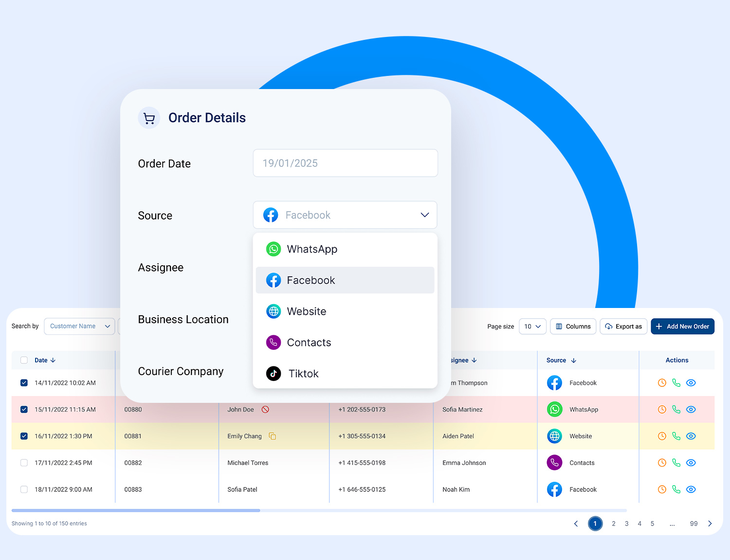This screenshot has width=730, height=560.
Task: Click the phone icon in the 14/11/2022 row
Action: pyautogui.click(x=676, y=383)
